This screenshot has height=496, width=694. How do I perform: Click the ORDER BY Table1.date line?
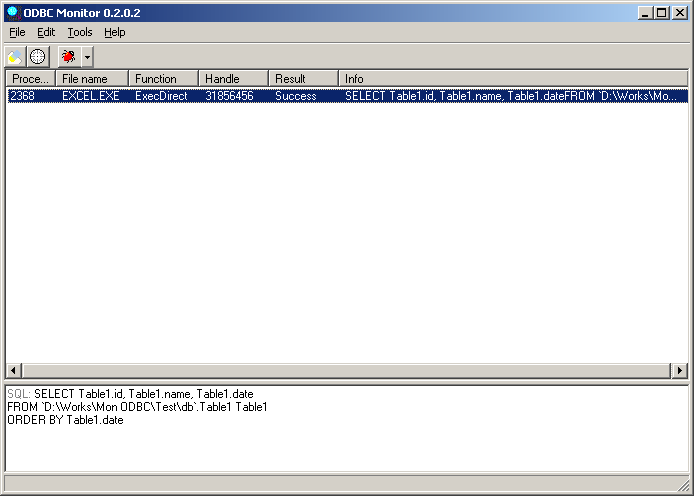point(66,420)
